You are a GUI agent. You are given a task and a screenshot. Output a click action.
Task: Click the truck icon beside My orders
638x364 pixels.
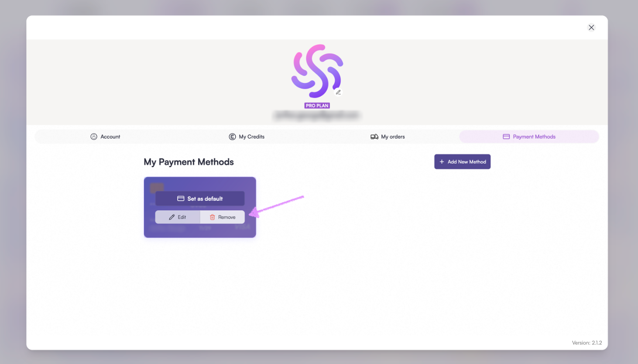pos(374,137)
